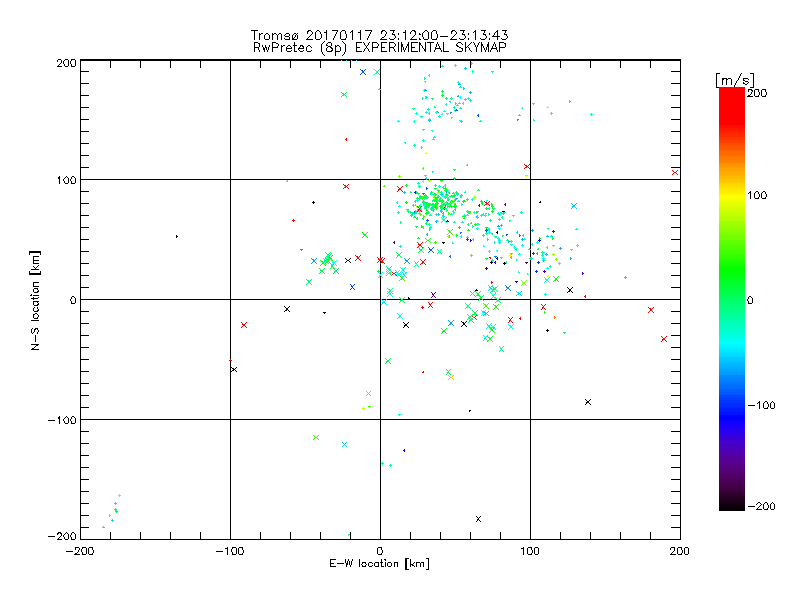800x600 pixels.
Task: Click the black X marker near bottom at 65, −185 km
Action: pyautogui.click(x=478, y=519)
